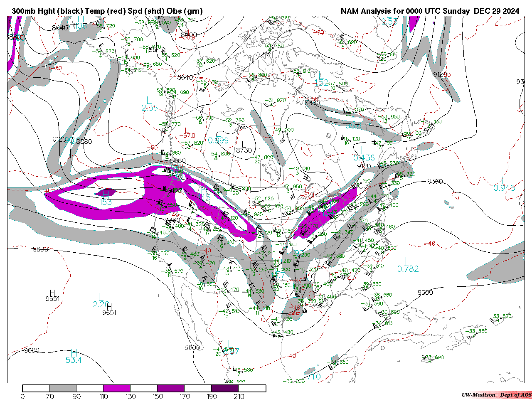Click the "DEC 29 2024" date text
Image resolution: width=532 pixels, height=399 pixels.
point(497,11)
